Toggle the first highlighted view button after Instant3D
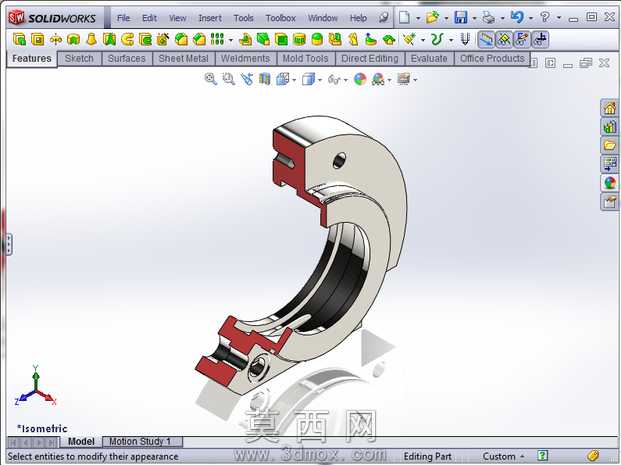 tap(486, 40)
